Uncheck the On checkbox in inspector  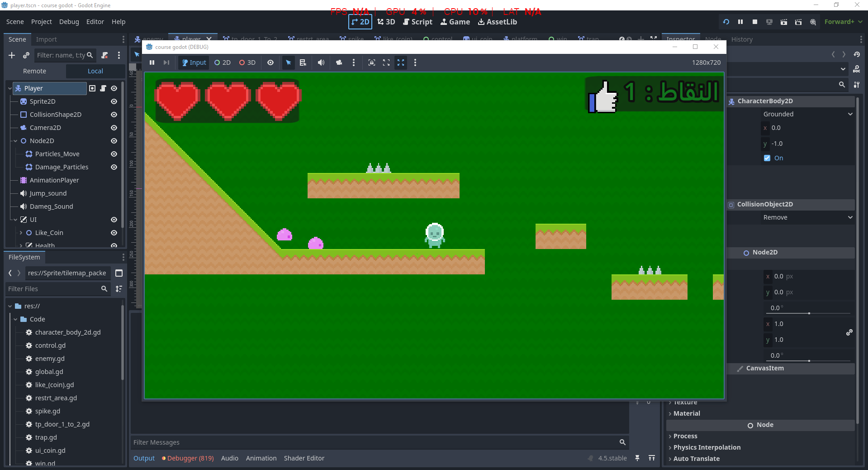click(x=767, y=158)
